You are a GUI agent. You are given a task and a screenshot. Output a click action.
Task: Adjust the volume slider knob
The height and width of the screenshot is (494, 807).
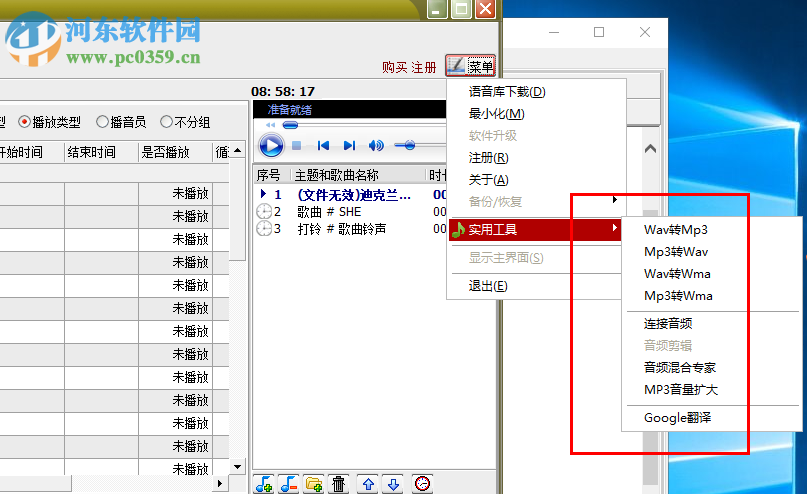[x=410, y=146]
